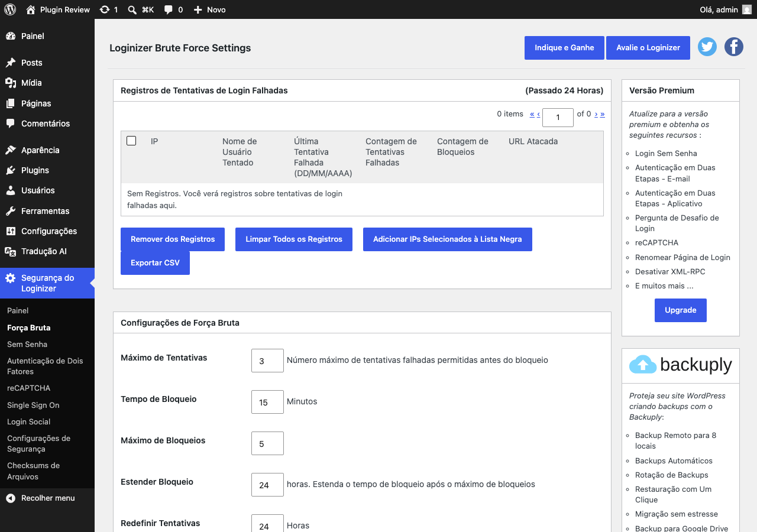Click the Desativar XML-RPC feature text
The height and width of the screenshot is (532, 757).
(670, 271)
